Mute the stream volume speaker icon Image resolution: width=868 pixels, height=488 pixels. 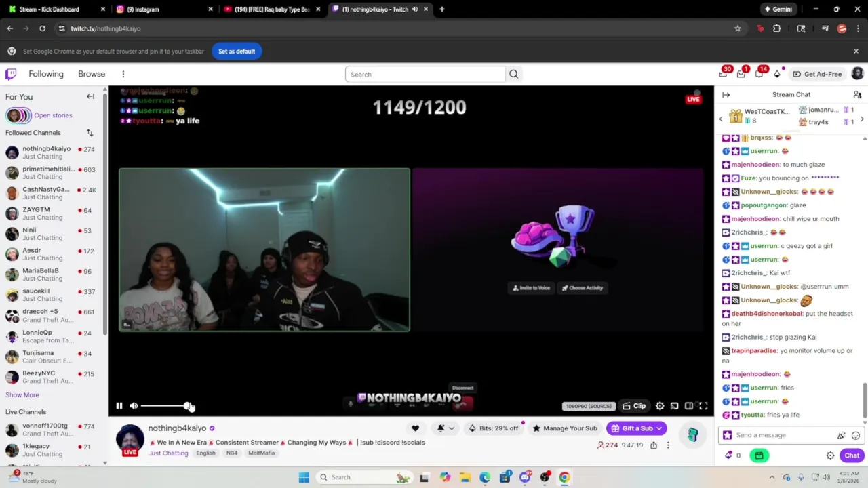pyautogui.click(x=134, y=406)
